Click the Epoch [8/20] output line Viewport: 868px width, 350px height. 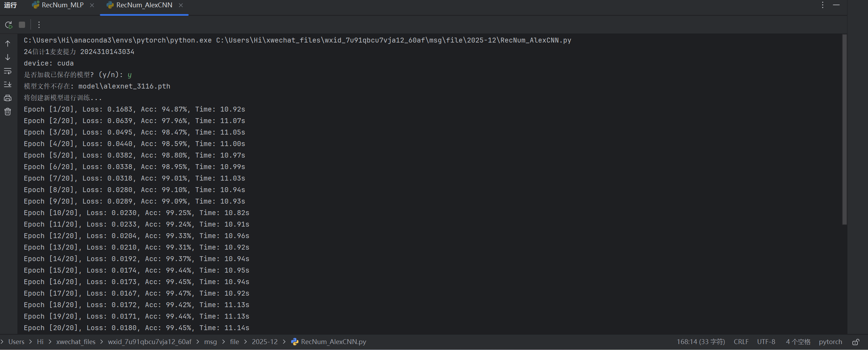click(x=135, y=190)
